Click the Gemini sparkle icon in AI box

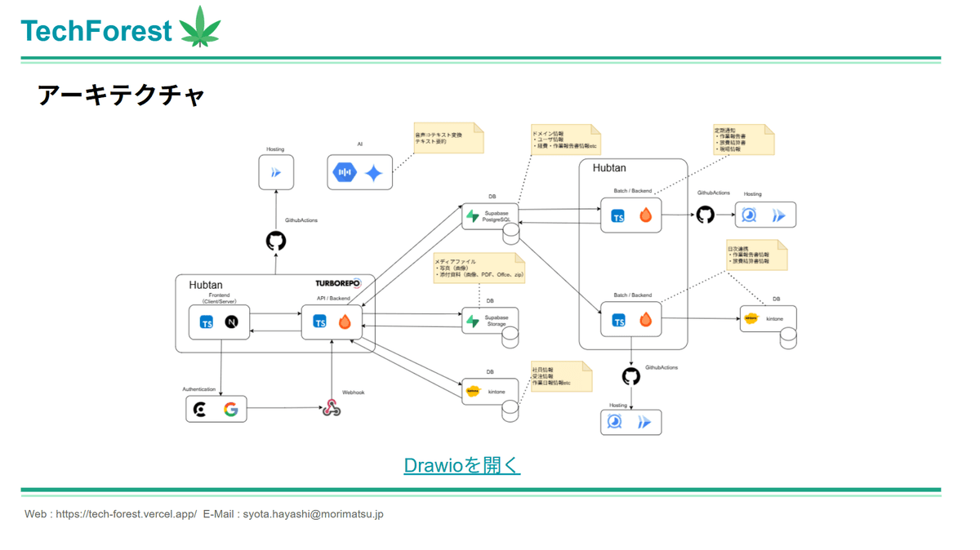pos(374,173)
